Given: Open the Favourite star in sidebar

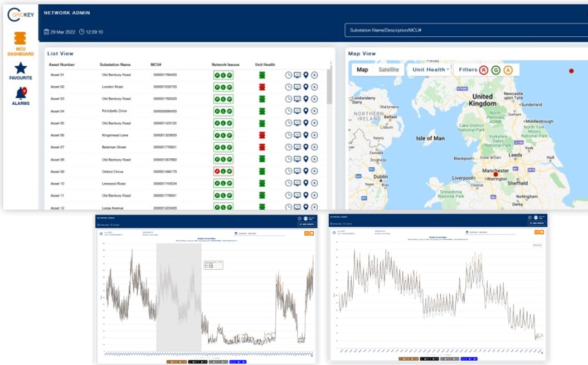Looking at the screenshot, I should 21,69.
